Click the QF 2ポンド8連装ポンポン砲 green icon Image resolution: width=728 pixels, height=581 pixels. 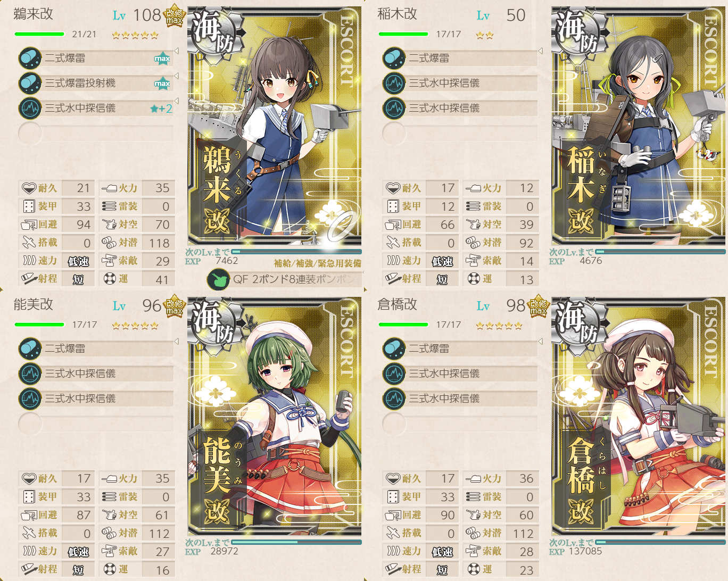218,279
